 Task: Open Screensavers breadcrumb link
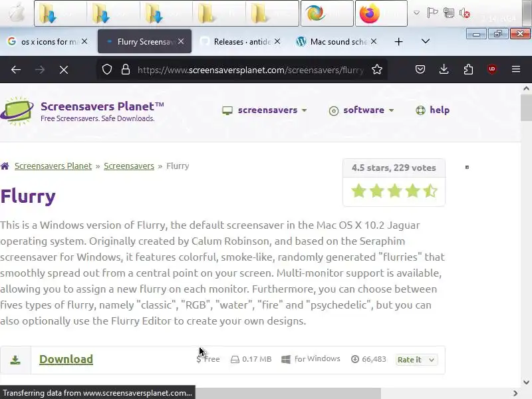(129, 166)
